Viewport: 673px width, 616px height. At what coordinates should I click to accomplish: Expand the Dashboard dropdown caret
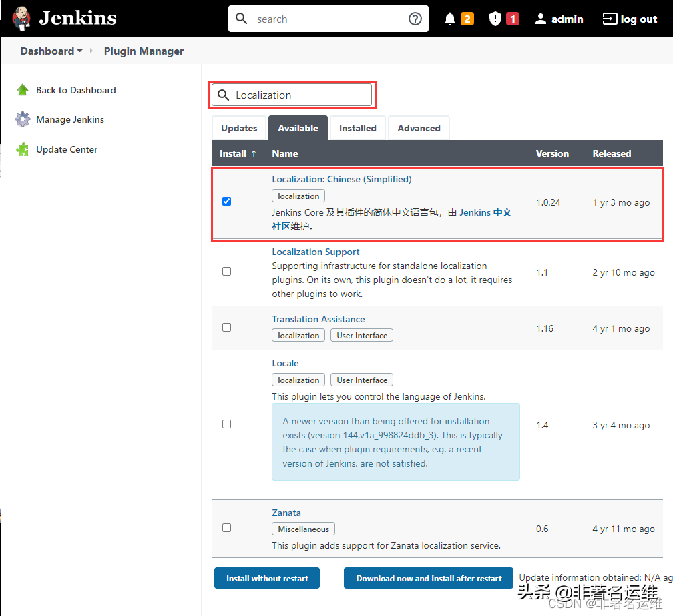tap(78, 51)
